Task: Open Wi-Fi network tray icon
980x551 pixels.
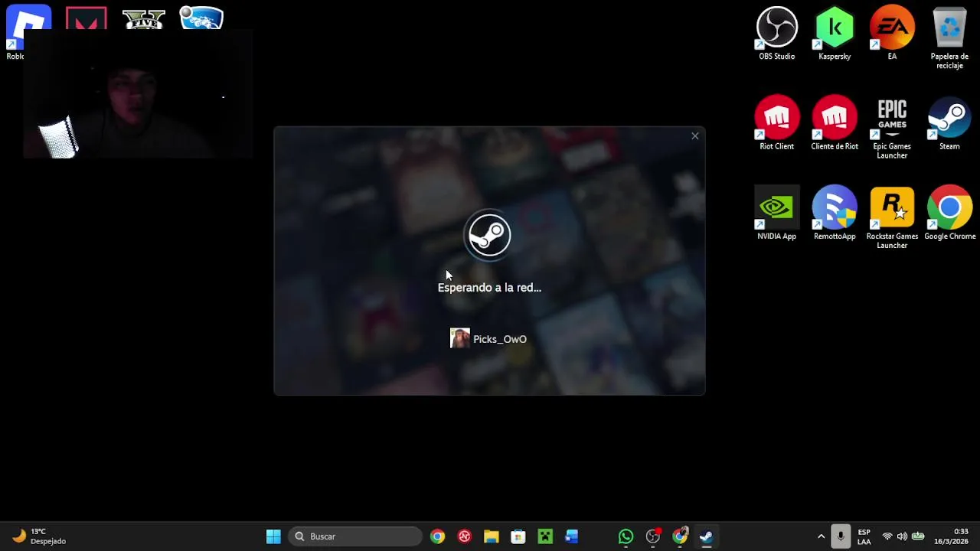Action: pyautogui.click(x=887, y=536)
